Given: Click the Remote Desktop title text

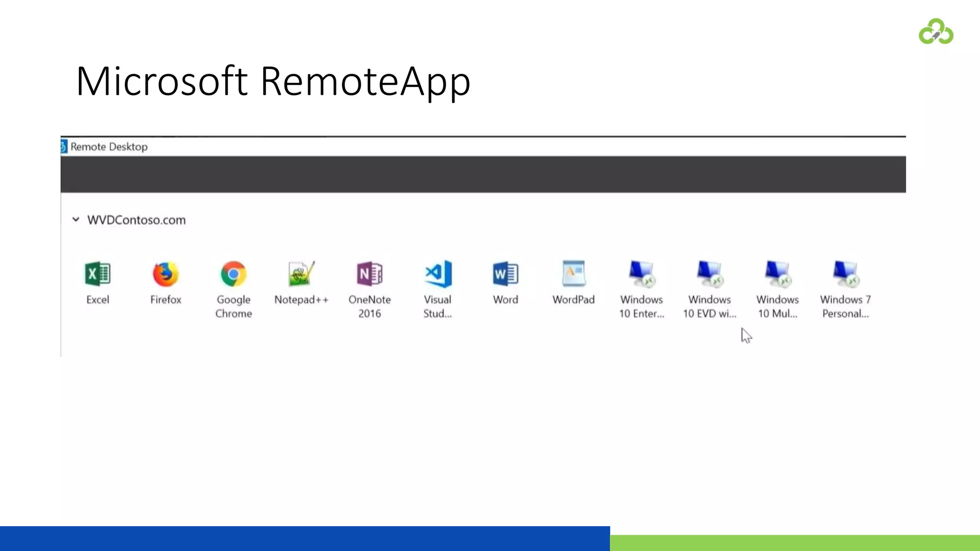Looking at the screenshot, I should pyautogui.click(x=109, y=147).
